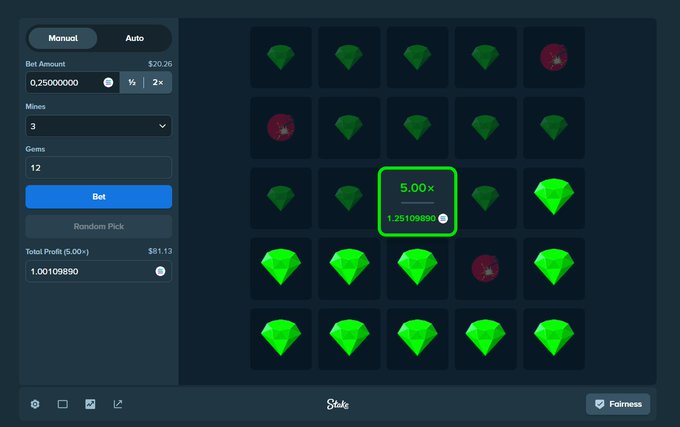Viewport: 680px width, 427px height.
Task: Open live stats chart icon
Action: point(90,404)
